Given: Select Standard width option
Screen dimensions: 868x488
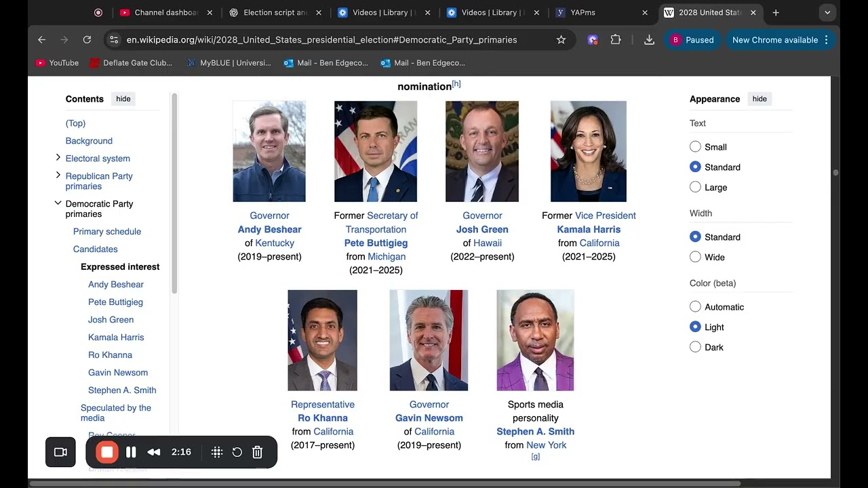Looking at the screenshot, I should tap(695, 237).
